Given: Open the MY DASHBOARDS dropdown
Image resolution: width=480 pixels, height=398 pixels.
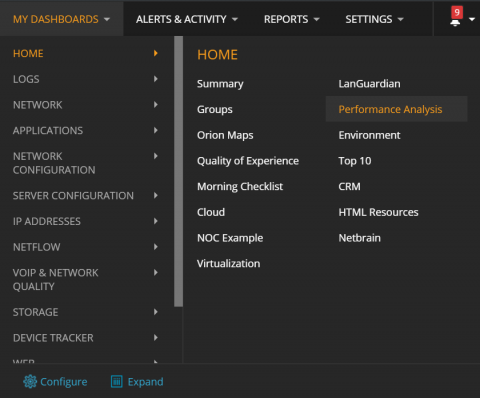Looking at the screenshot, I should (x=61, y=19).
